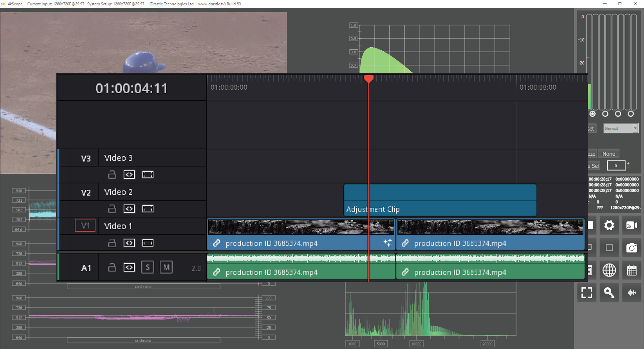Screen dimensions: 644x349
Task: Open 4kScope settings gear icon
Action: point(609,225)
